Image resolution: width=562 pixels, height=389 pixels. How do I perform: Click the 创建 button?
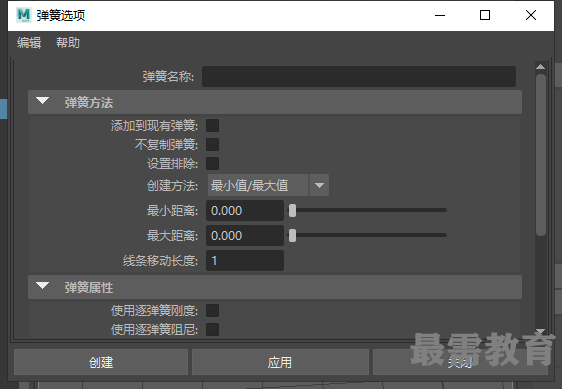(x=101, y=362)
